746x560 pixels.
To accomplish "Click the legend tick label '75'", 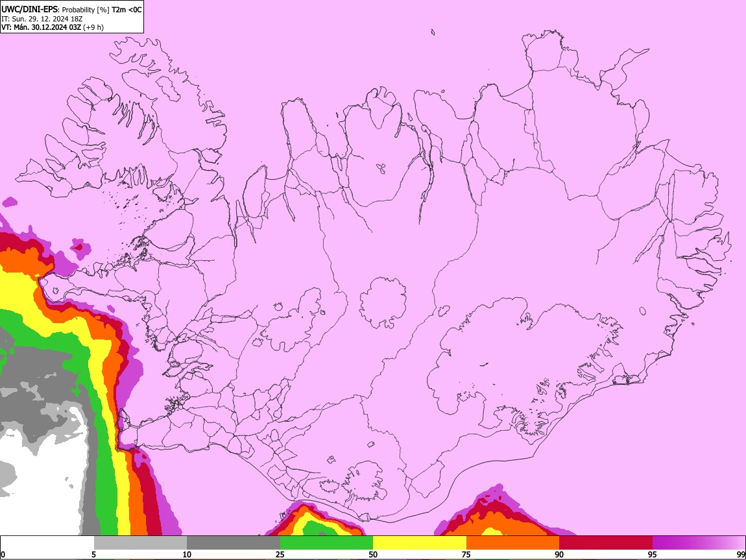I will pos(466,555).
